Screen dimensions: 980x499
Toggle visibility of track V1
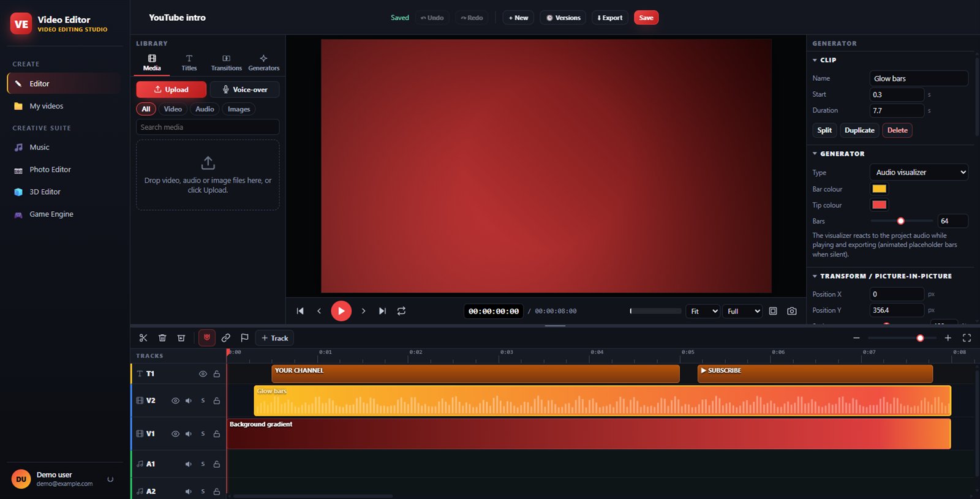[175, 434]
